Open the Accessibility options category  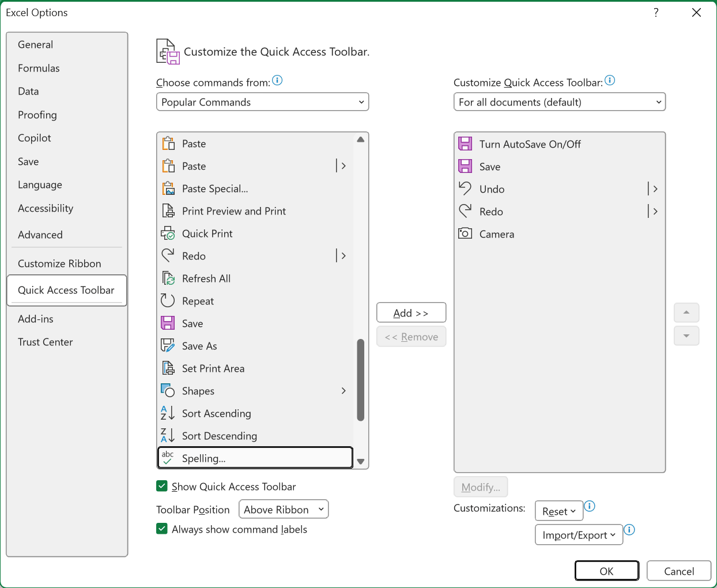(67, 209)
